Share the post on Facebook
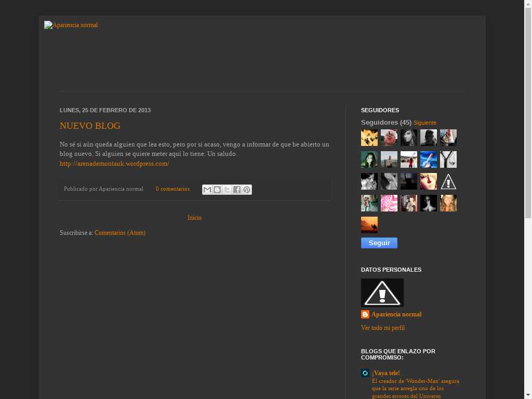Screen dimensions: 532x399 [x=237, y=190]
